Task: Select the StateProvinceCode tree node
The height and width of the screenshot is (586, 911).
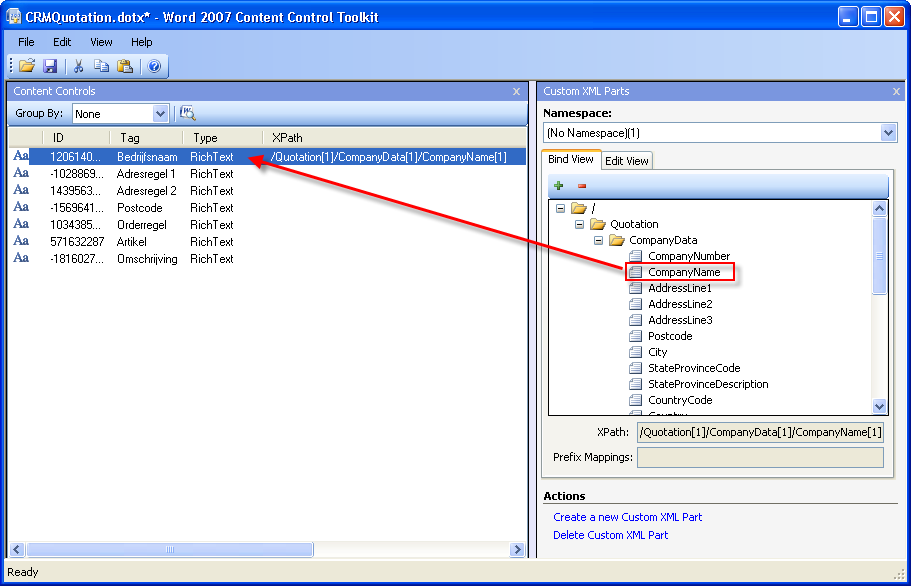Action: click(694, 368)
